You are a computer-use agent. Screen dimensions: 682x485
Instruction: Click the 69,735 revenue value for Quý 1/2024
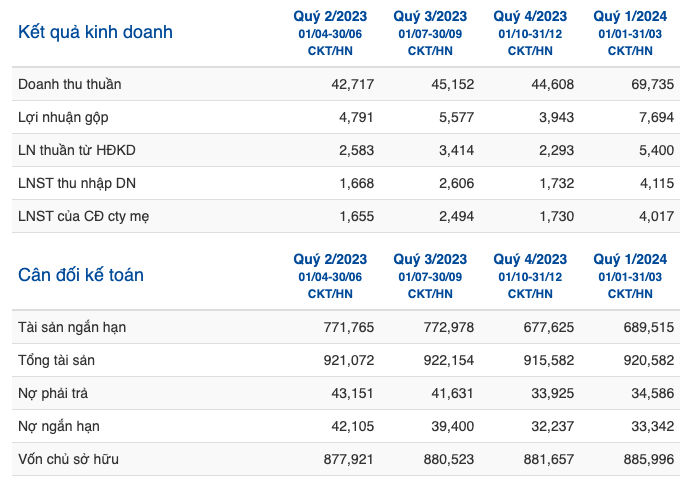652,84
